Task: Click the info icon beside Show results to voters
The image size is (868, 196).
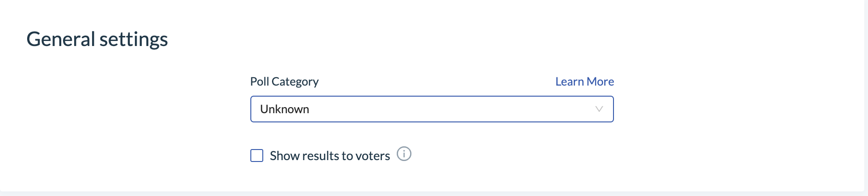Action: tap(404, 154)
